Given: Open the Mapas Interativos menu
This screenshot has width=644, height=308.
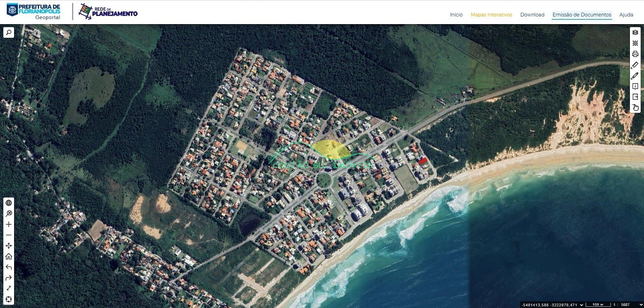Looking at the screenshot, I should click(491, 15).
